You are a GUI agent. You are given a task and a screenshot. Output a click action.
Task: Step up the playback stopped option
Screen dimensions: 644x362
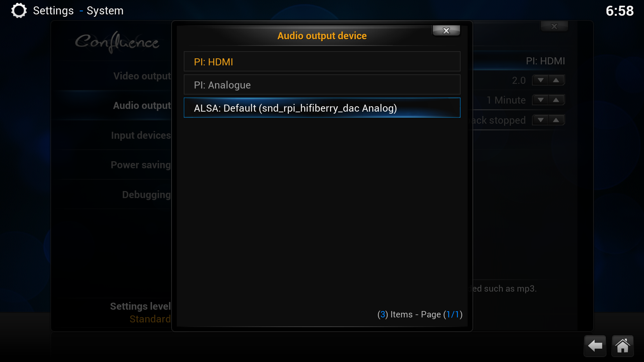(x=556, y=120)
